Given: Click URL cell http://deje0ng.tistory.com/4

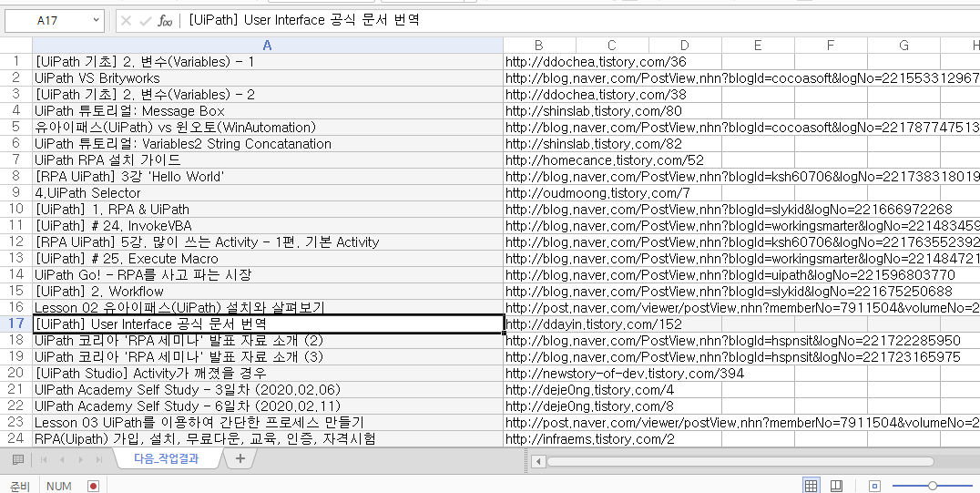Looking at the screenshot, I should (x=539, y=389).
